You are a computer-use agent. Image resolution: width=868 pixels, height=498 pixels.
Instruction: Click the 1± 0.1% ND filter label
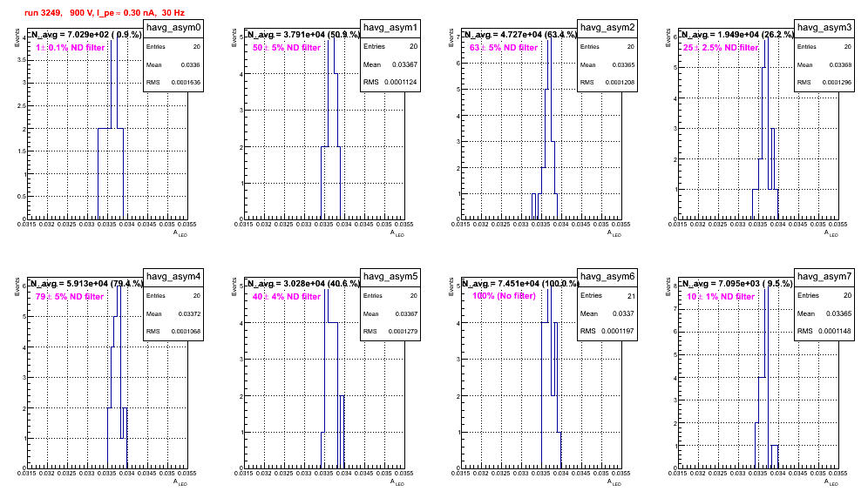[x=71, y=48]
